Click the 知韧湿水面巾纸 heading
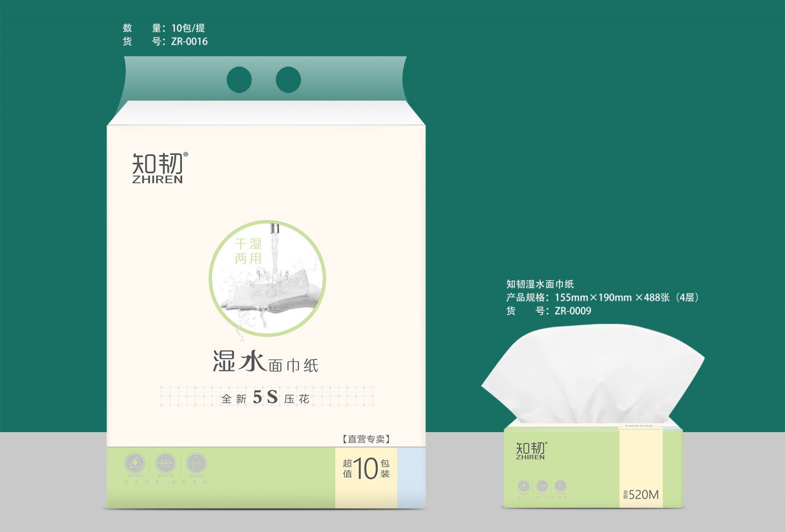 (x=540, y=284)
